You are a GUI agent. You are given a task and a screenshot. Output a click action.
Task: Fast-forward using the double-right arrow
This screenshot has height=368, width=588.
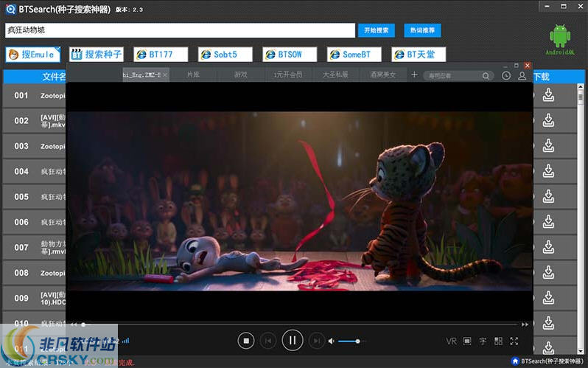525,324
